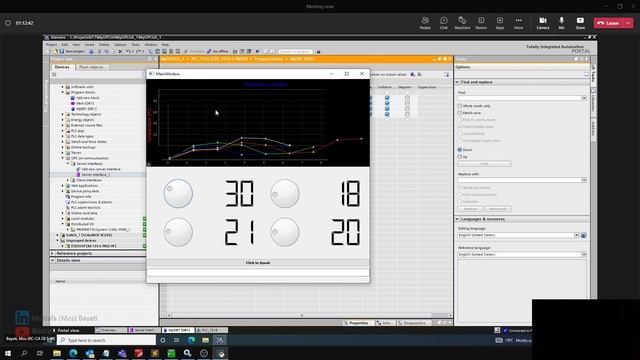Open File Explorer from the Windows taskbar
The height and width of the screenshot is (360, 640).
click(x=57, y=353)
